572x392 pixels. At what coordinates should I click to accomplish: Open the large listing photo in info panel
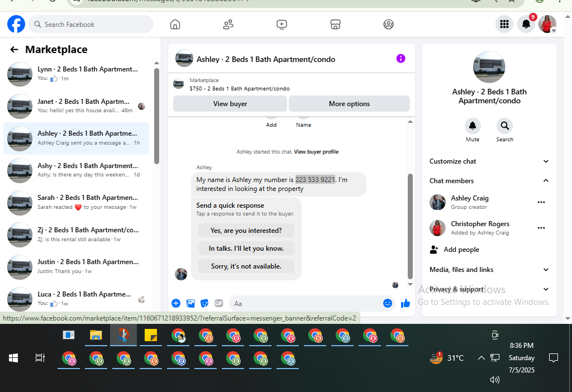[x=489, y=67]
